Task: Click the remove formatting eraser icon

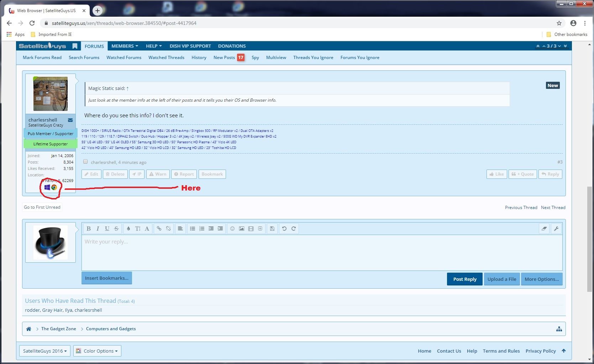Action: point(544,229)
